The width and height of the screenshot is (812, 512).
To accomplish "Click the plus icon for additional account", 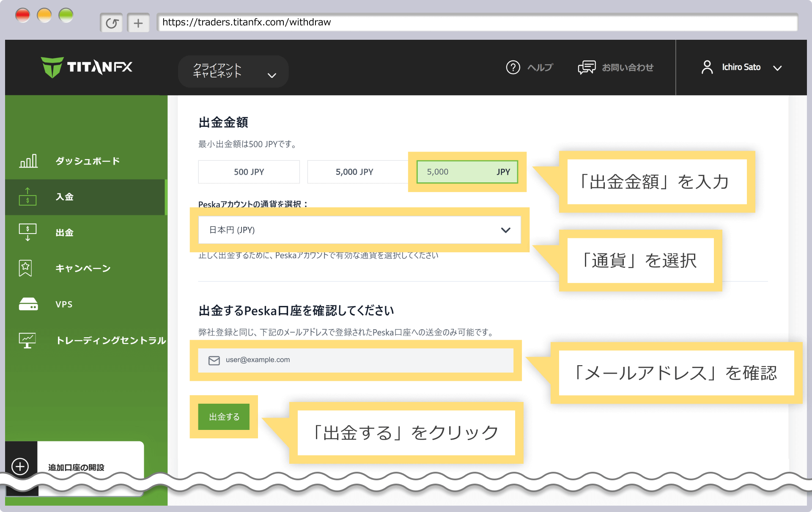I will tap(20, 467).
